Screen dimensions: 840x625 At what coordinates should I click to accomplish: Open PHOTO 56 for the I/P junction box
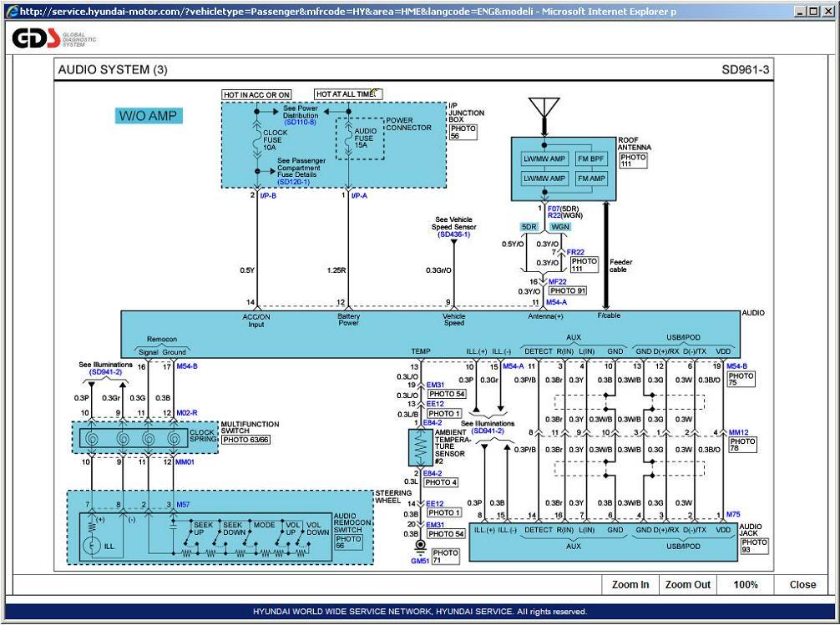coord(463,132)
